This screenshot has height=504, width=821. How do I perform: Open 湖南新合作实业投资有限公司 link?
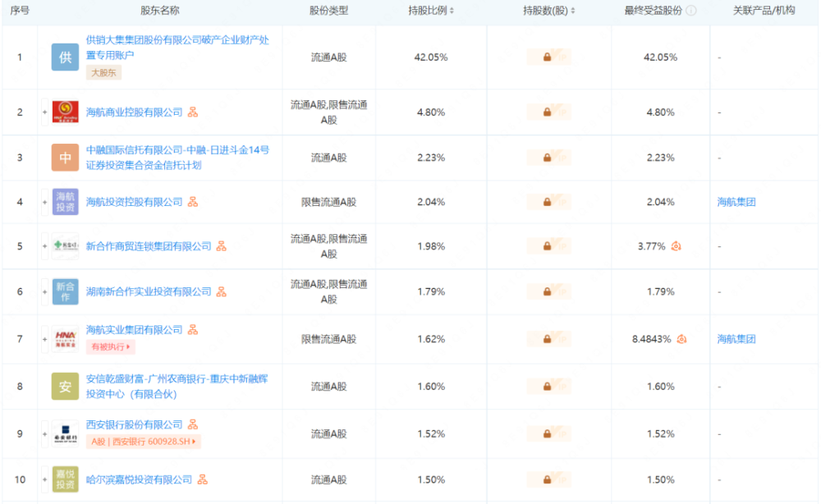(149, 291)
